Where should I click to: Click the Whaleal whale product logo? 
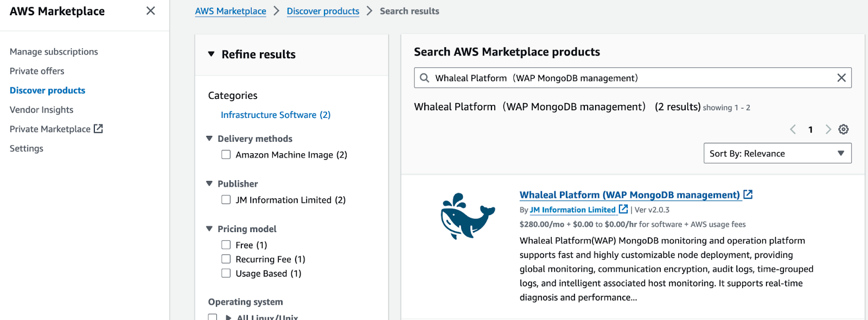pyautogui.click(x=467, y=216)
